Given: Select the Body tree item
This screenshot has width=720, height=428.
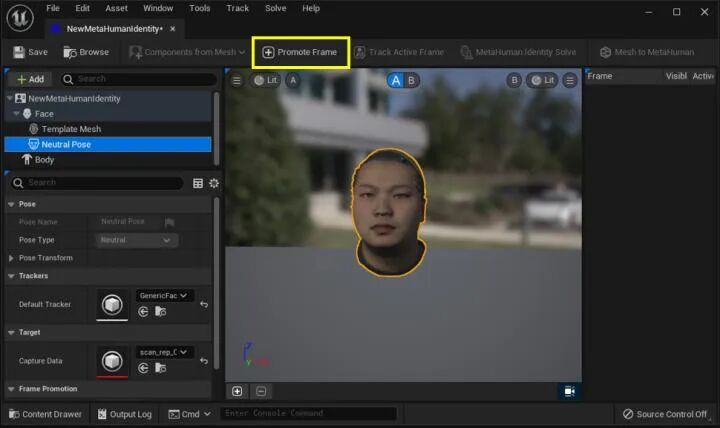Looking at the screenshot, I should (39, 160).
